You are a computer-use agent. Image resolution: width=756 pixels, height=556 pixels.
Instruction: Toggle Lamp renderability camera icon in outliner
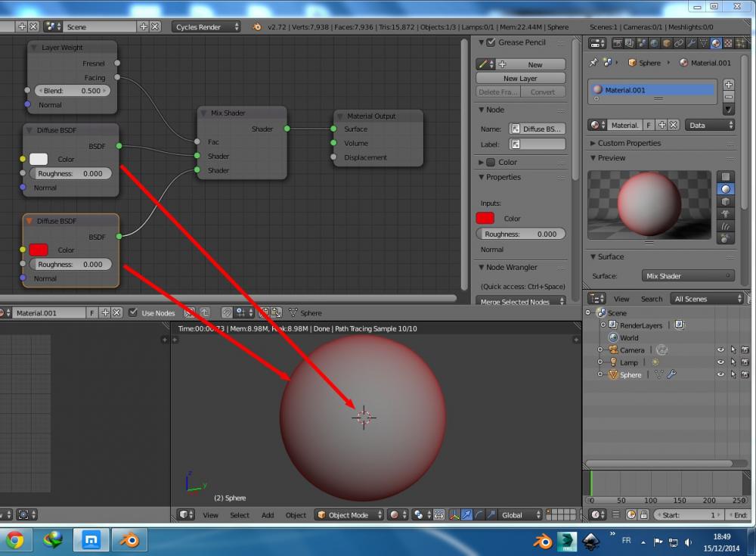745,362
